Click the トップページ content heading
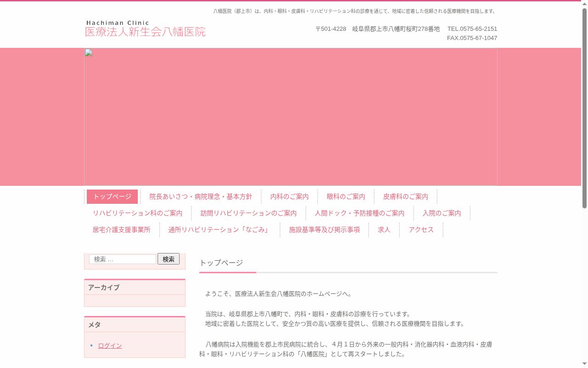588x368 pixels. tap(221, 263)
